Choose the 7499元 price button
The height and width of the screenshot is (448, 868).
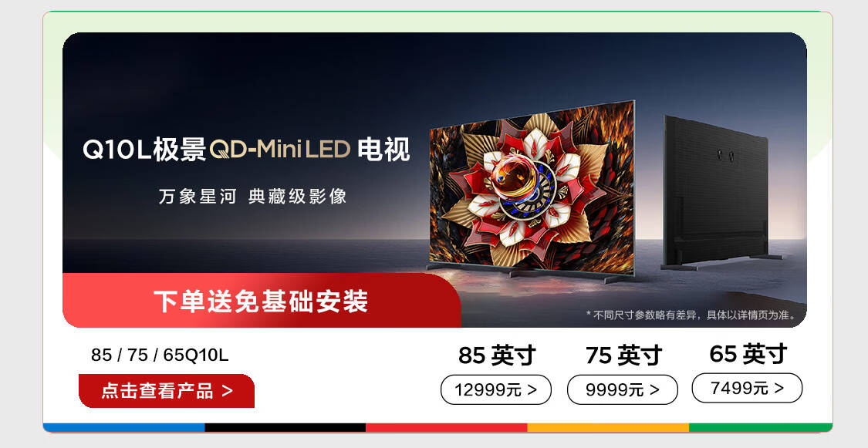[747, 389]
